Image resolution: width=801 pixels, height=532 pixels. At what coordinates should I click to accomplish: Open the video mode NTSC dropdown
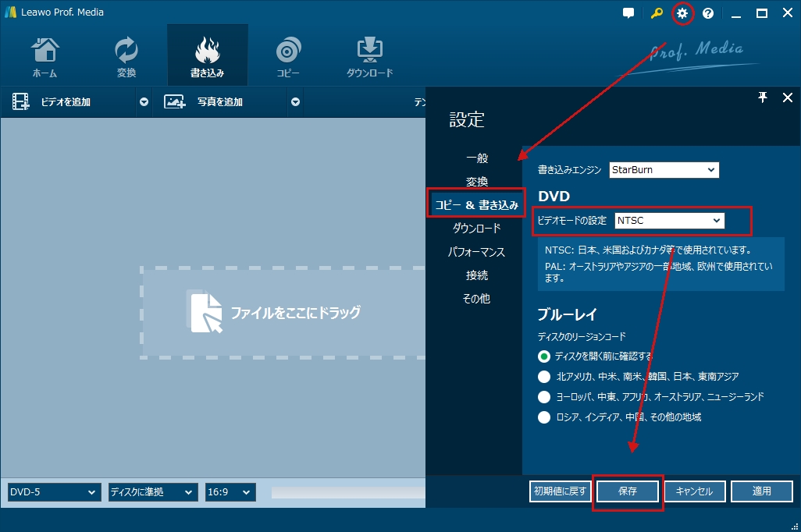tap(669, 221)
